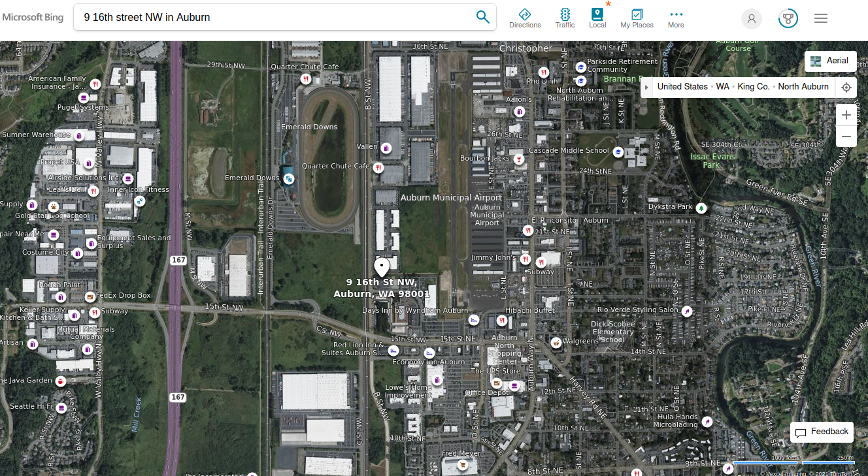This screenshot has height=476, width=868.
Task: Click the Bourbon Jacks bar icon
Action: [x=518, y=159]
